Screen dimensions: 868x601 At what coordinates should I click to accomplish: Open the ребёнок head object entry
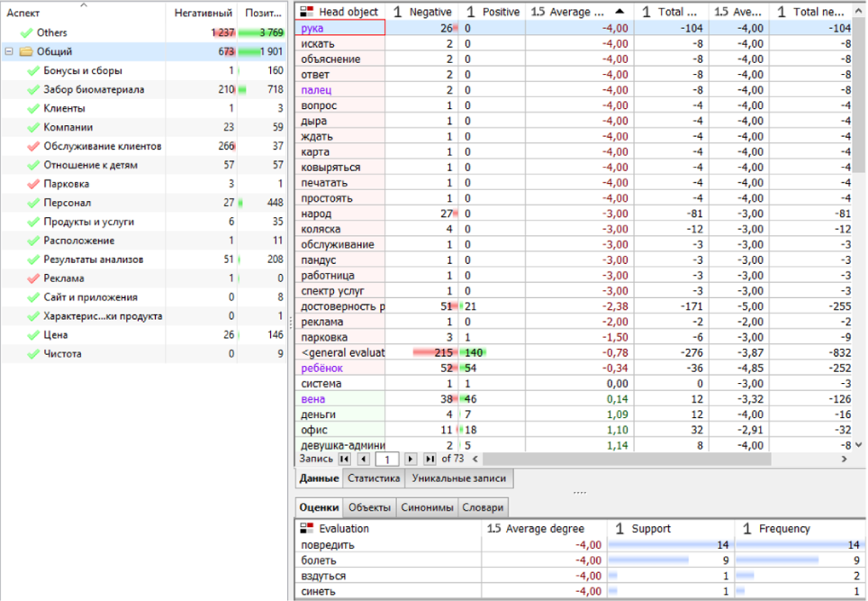click(x=322, y=369)
